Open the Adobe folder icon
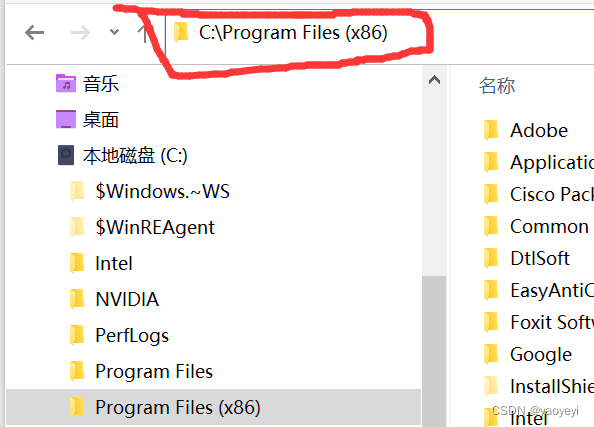The width and height of the screenshot is (594, 427). click(491, 130)
